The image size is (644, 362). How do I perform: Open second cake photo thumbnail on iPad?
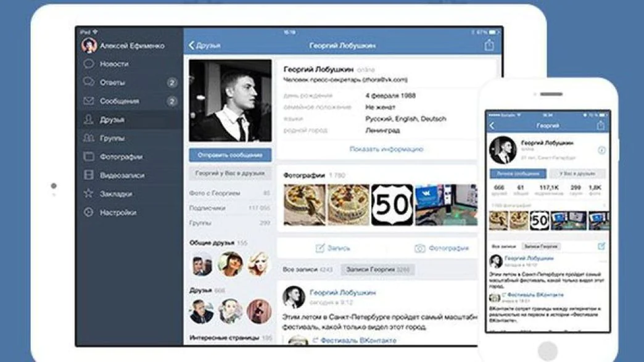coord(349,205)
